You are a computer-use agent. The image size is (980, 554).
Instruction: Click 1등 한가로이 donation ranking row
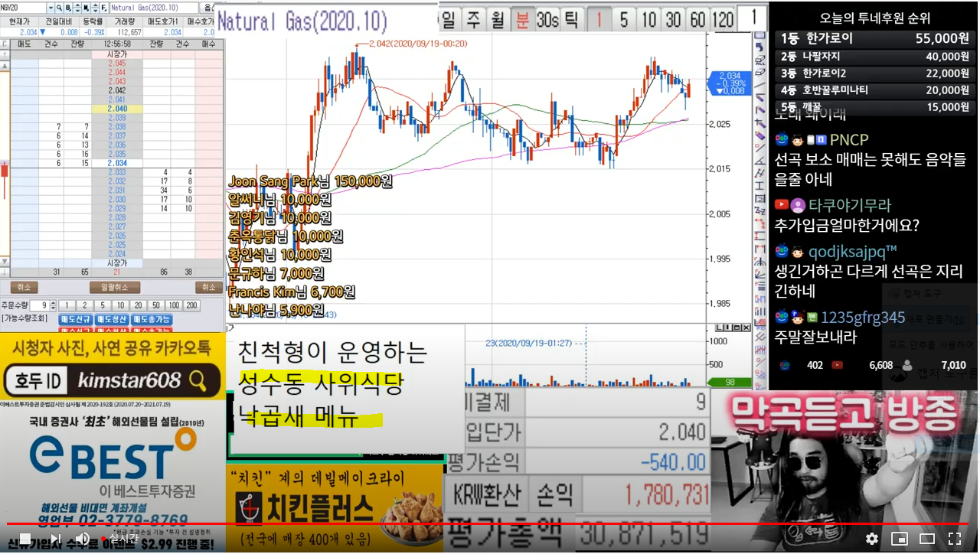(x=876, y=38)
